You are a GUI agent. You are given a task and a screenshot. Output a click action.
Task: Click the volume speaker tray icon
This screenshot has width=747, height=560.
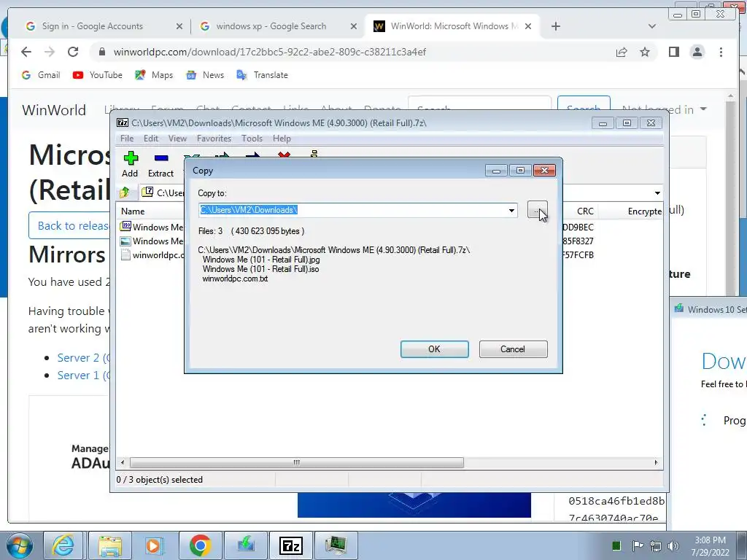click(x=673, y=546)
